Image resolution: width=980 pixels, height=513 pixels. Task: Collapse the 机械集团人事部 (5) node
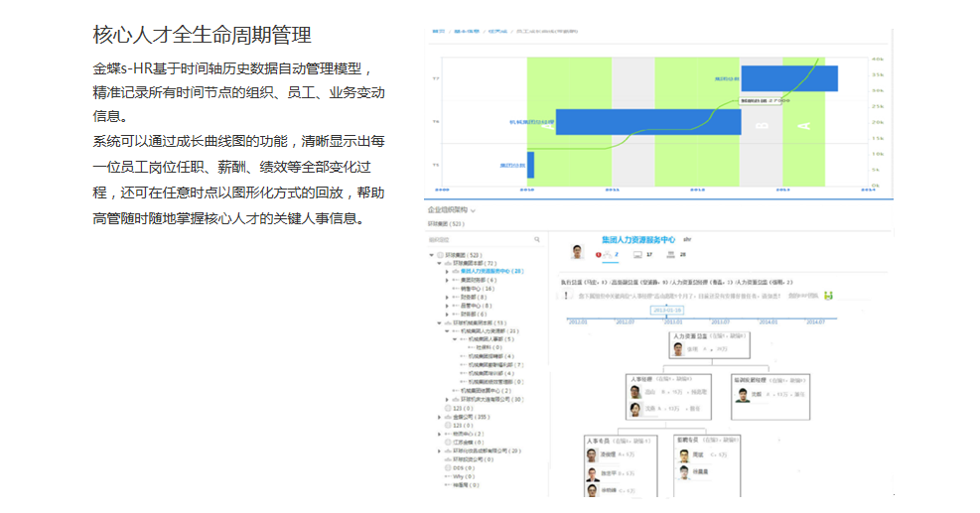pos(455,338)
